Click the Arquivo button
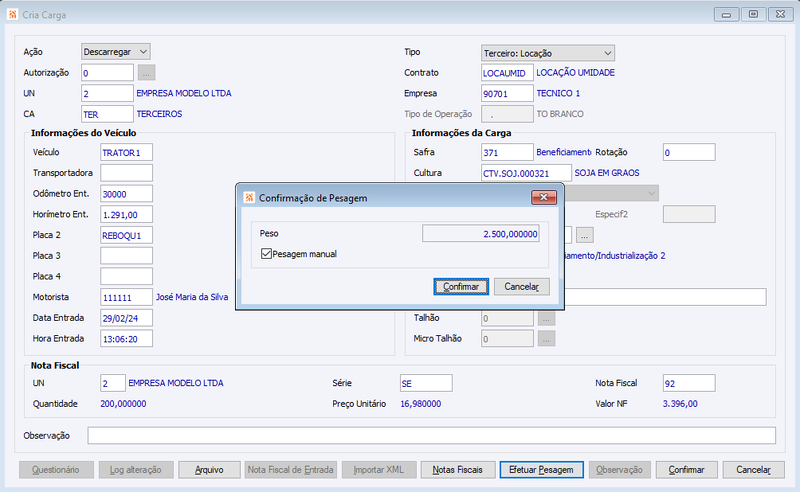The image size is (800, 492). tap(209, 470)
